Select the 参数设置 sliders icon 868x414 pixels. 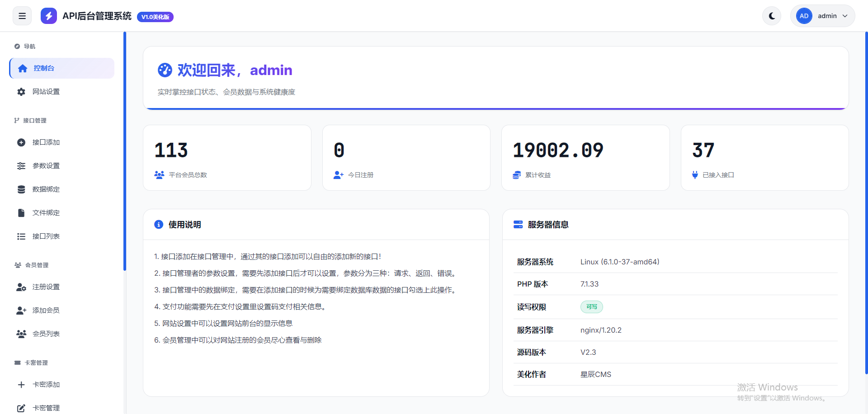click(21, 166)
